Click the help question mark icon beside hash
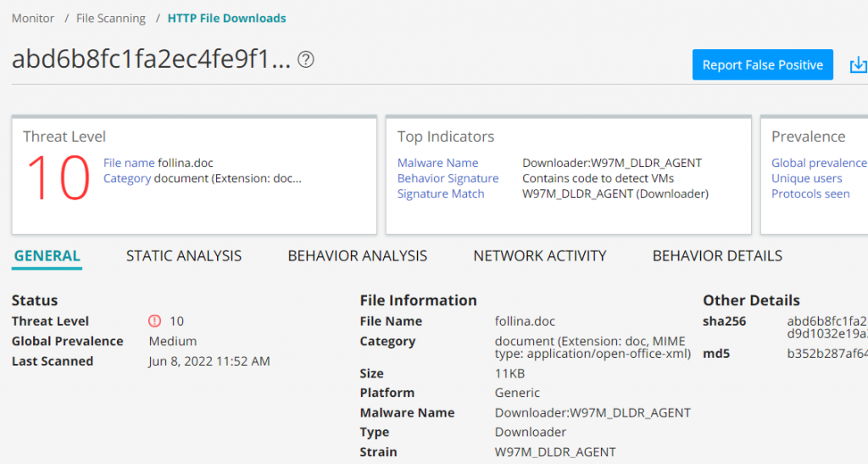 [x=307, y=59]
